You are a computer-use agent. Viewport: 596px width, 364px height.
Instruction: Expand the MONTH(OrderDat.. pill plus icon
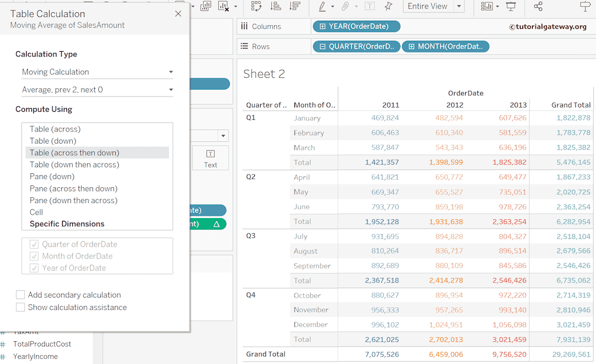(411, 47)
